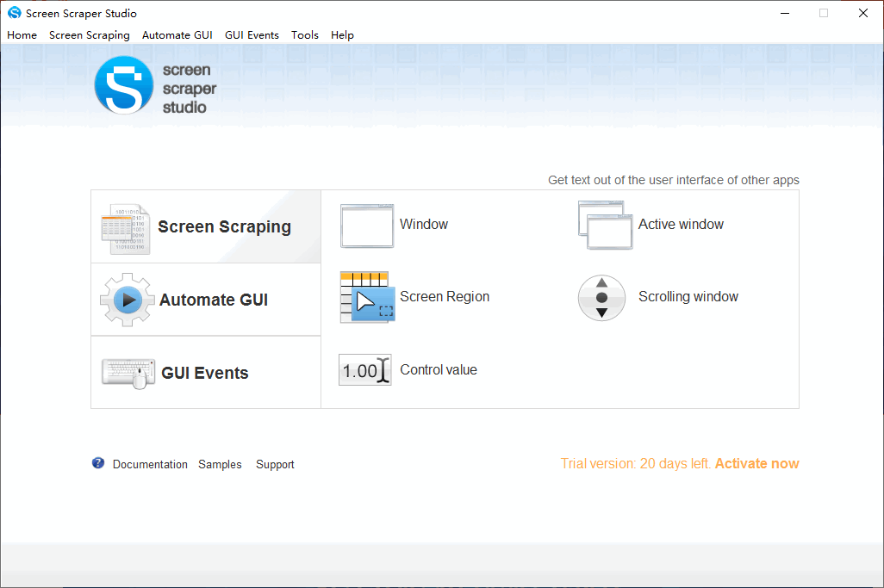Click the blue help question mark icon
The image size is (884, 588).
click(x=98, y=463)
